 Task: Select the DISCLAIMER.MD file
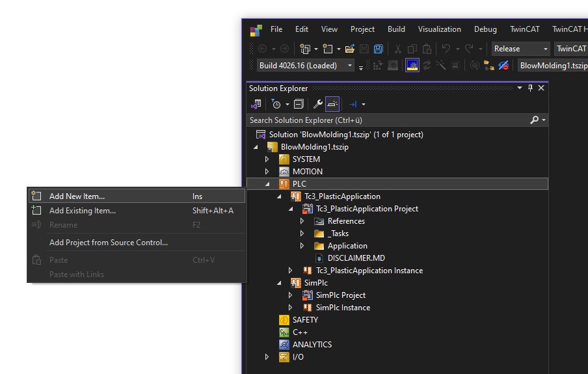[x=356, y=258]
